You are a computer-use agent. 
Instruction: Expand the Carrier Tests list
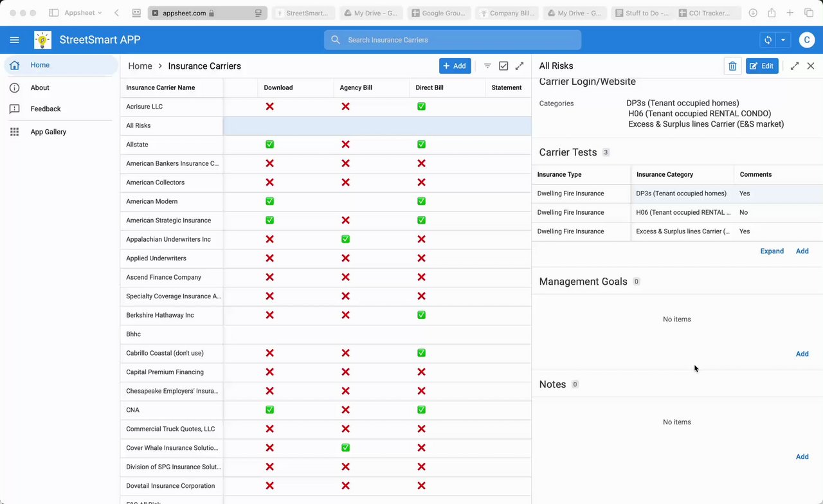coord(772,251)
